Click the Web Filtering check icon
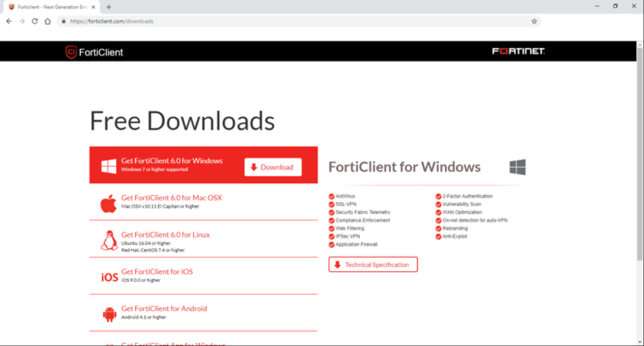Screen dimensions: 644x346 pyautogui.click(x=332, y=229)
